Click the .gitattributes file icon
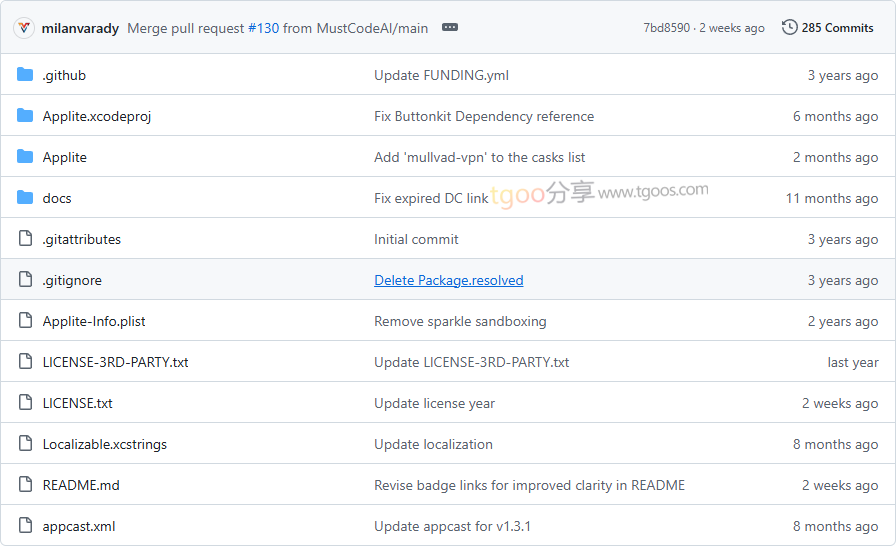The image size is (896, 546). click(x=25, y=239)
